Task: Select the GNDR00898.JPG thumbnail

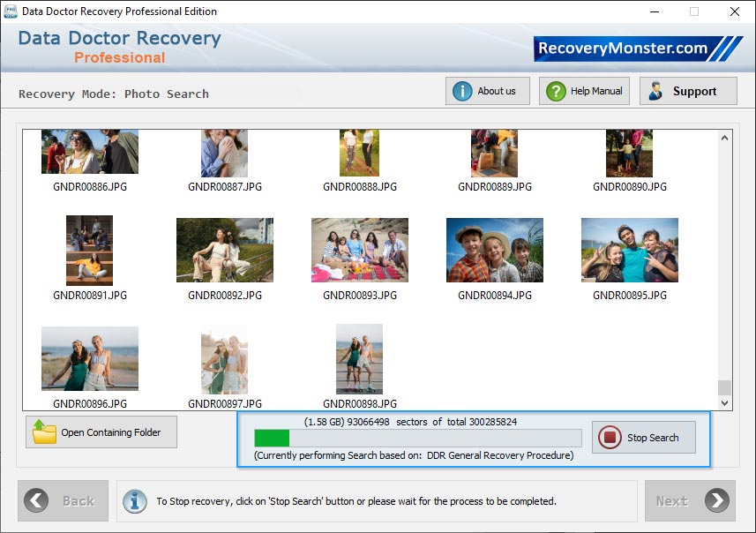Action: point(359,358)
